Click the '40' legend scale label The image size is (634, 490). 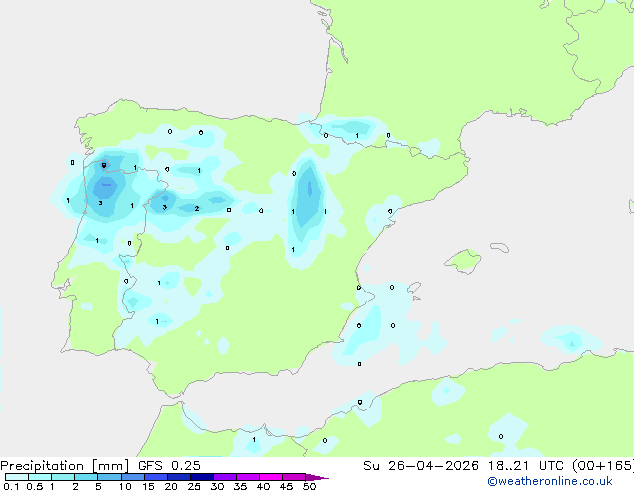coord(263,486)
